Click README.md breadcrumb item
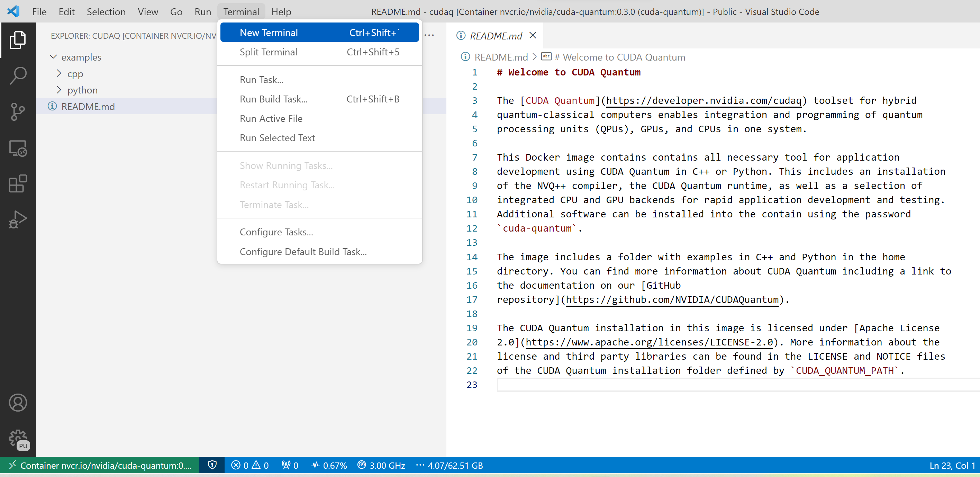The height and width of the screenshot is (477, 980). [501, 57]
